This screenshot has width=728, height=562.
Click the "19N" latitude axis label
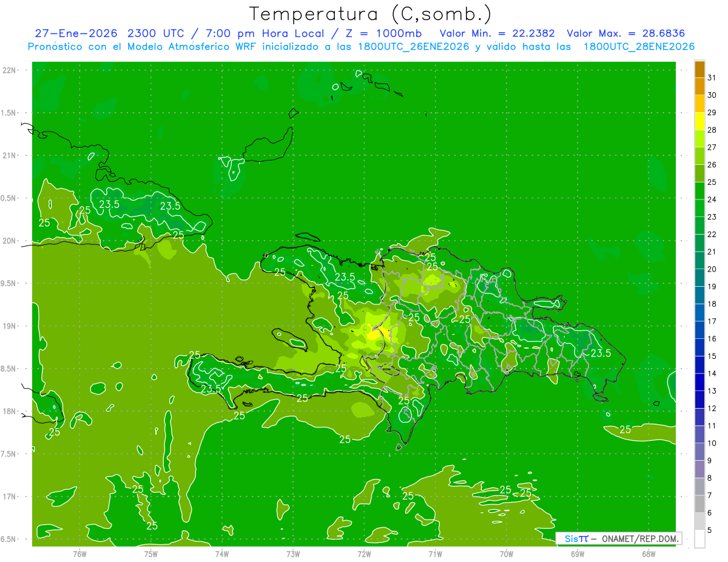10,326
